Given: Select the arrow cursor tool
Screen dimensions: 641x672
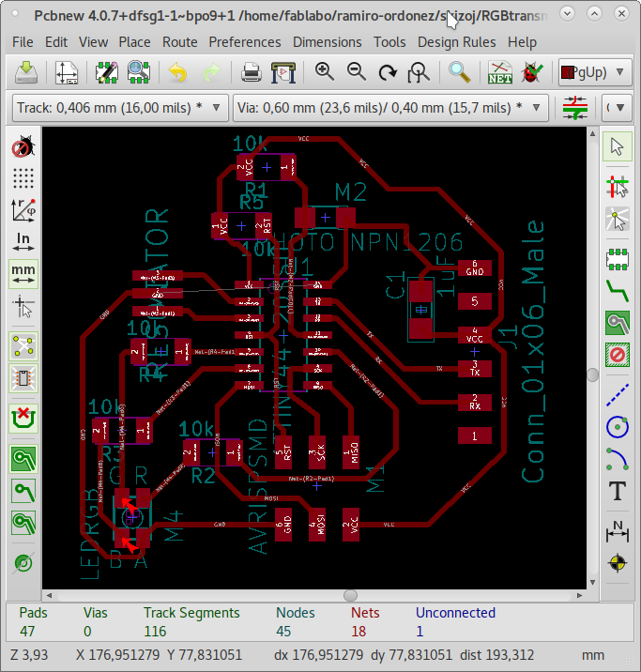Looking at the screenshot, I should pos(617,146).
